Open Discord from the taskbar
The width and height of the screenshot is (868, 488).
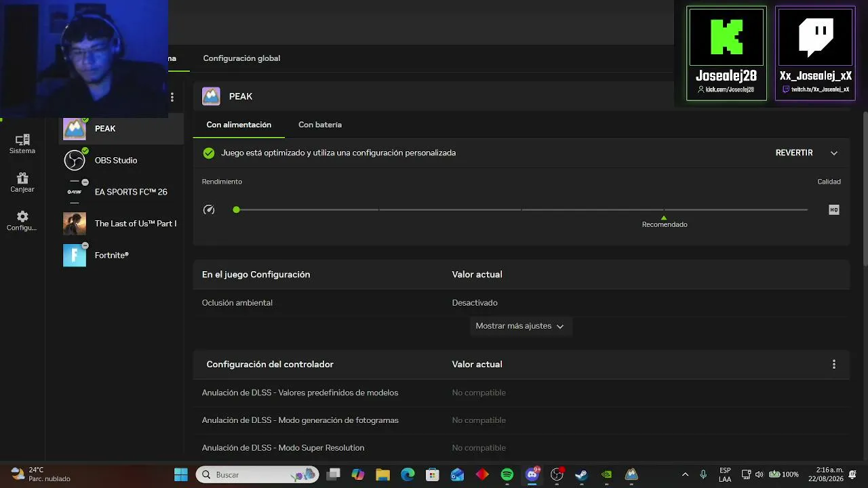click(x=532, y=475)
